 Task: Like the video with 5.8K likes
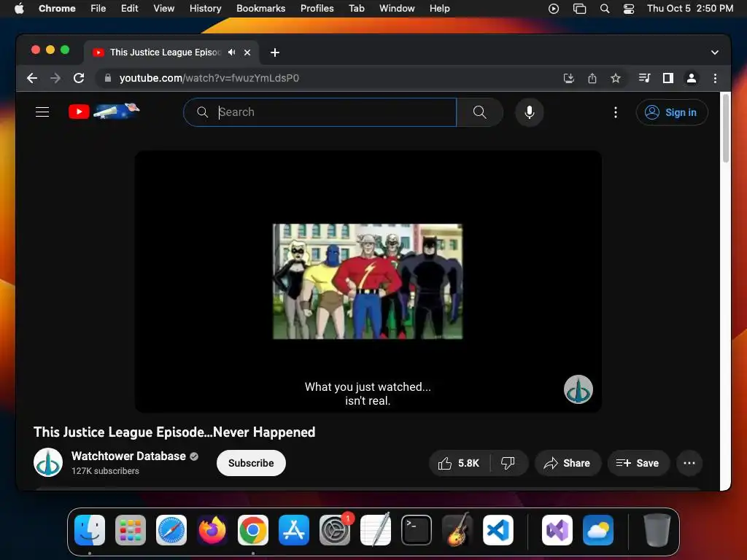pos(460,463)
